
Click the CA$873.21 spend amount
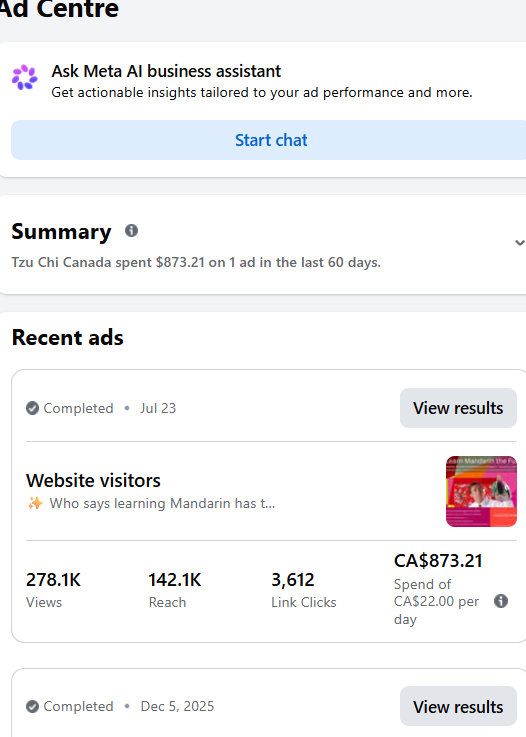click(x=438, y=560)
